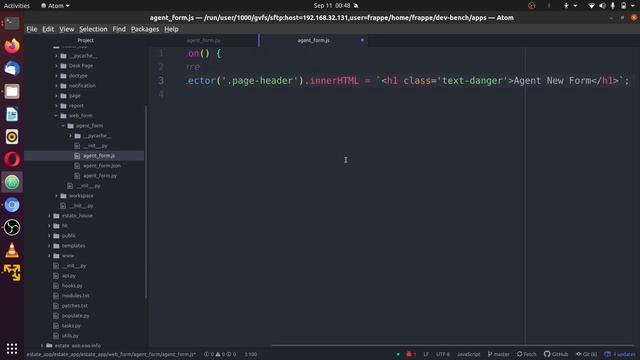Launch Firefox from the dock

click(12, 46)
